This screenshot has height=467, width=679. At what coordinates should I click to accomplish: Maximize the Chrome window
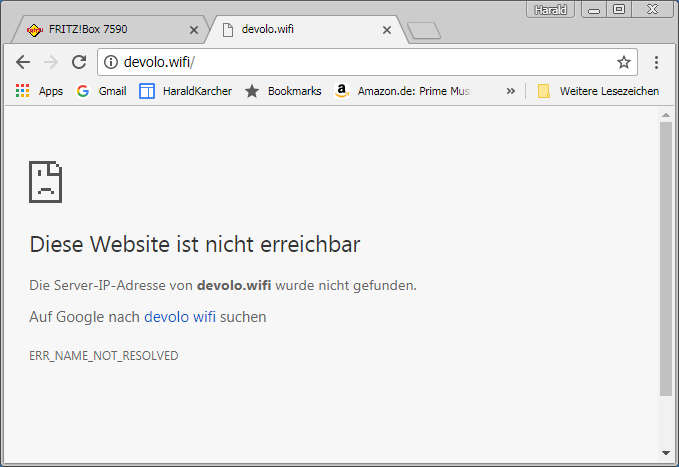point(619,9)
